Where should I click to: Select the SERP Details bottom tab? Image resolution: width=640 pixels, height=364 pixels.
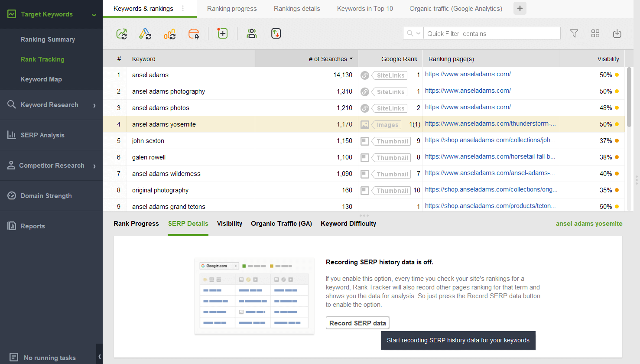(x=188, y=224)
